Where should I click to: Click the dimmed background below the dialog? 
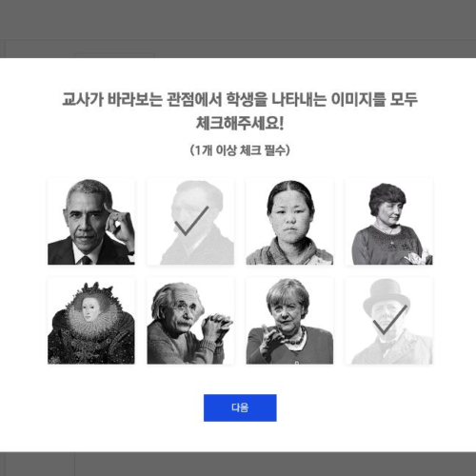coord(238,464)
